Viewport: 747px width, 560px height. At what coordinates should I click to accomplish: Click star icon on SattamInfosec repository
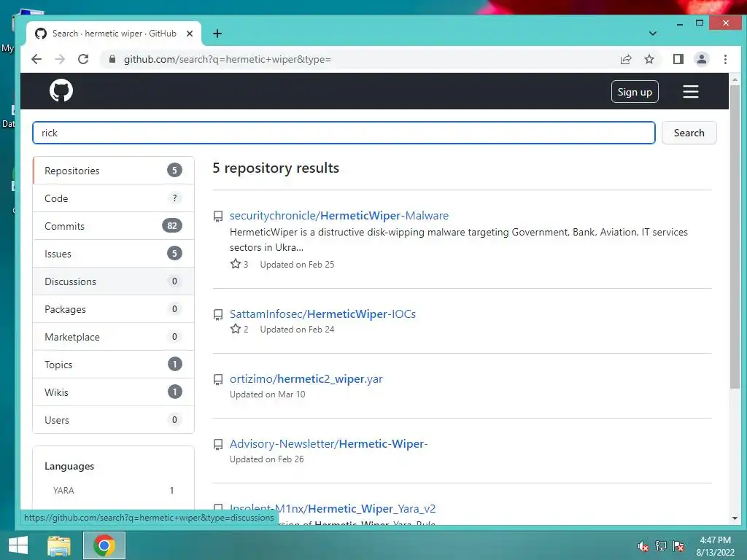point(236,329)
